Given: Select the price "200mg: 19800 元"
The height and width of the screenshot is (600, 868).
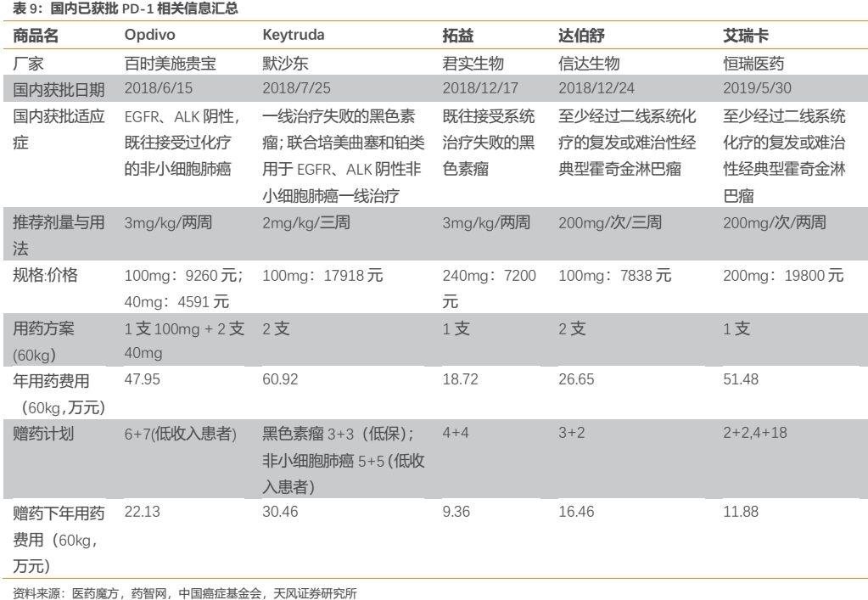Looking at the screenshot, I should 783,275.
